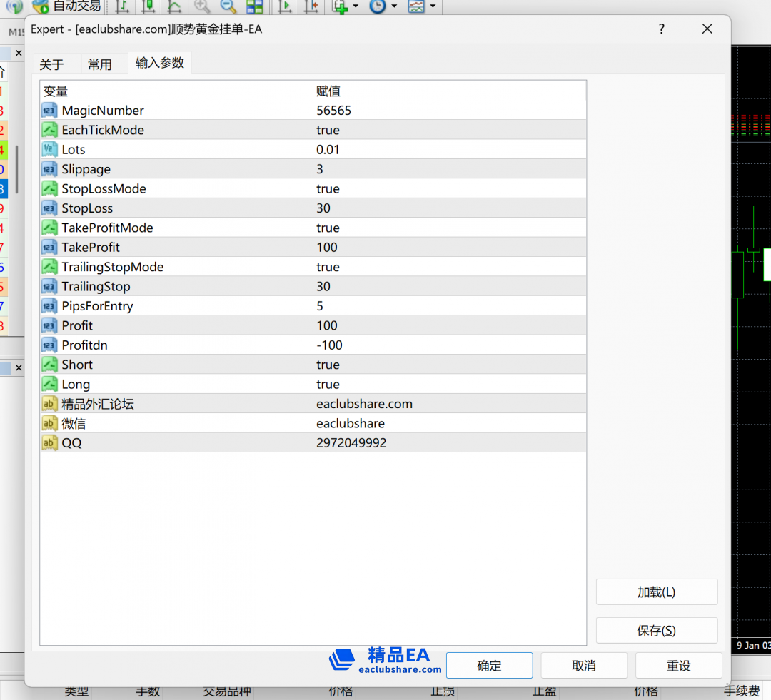The width and height of the screenshot is (771, 700).
Task: Select the bar chart toolbar icon
Action: point(122,6)
